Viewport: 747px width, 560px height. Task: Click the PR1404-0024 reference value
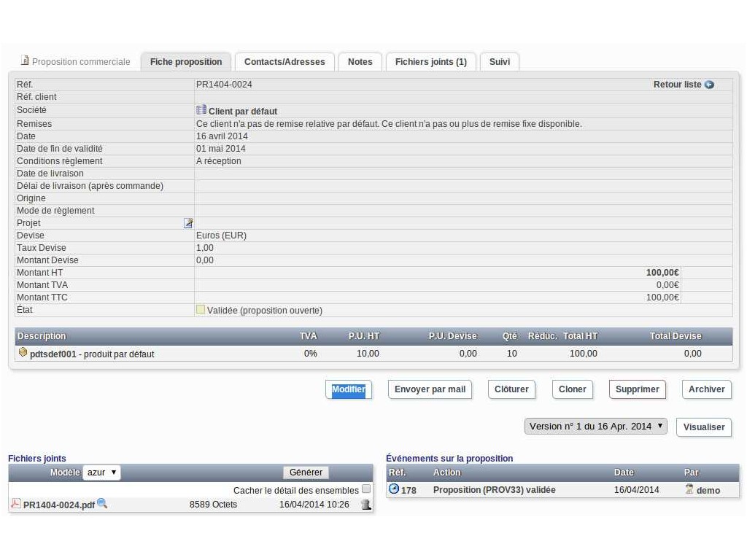[224, 85]
